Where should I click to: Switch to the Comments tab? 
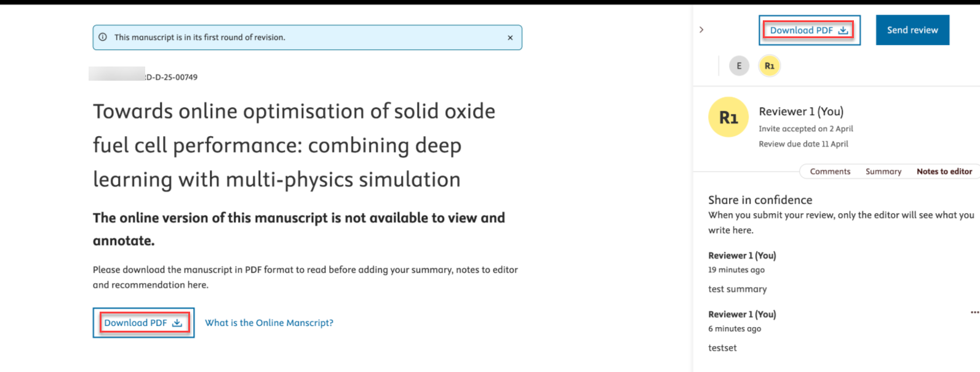pyautogui.click(x=830, y=172)
